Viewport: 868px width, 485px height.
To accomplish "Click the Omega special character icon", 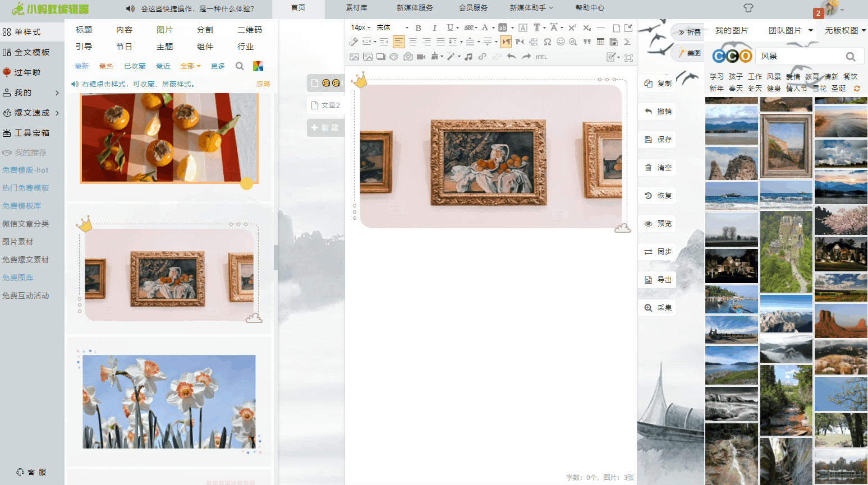I will coord(547,41).
